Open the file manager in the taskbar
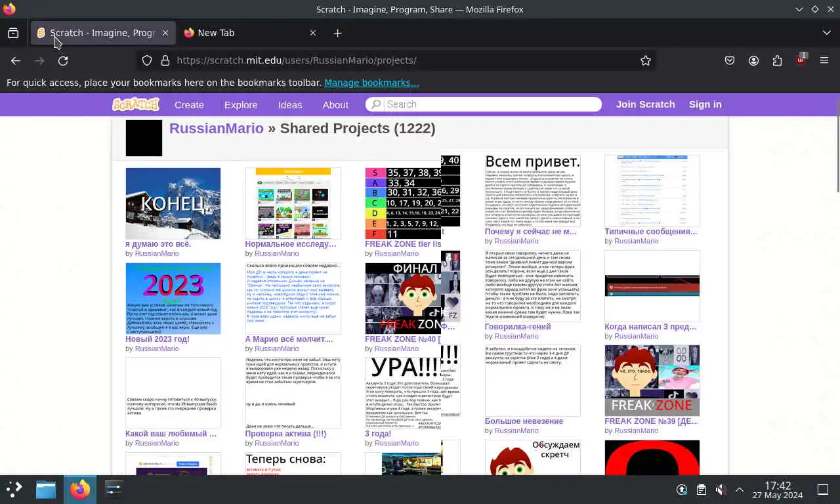This screenshot has width=840, height=504. (x=46, y=490)
